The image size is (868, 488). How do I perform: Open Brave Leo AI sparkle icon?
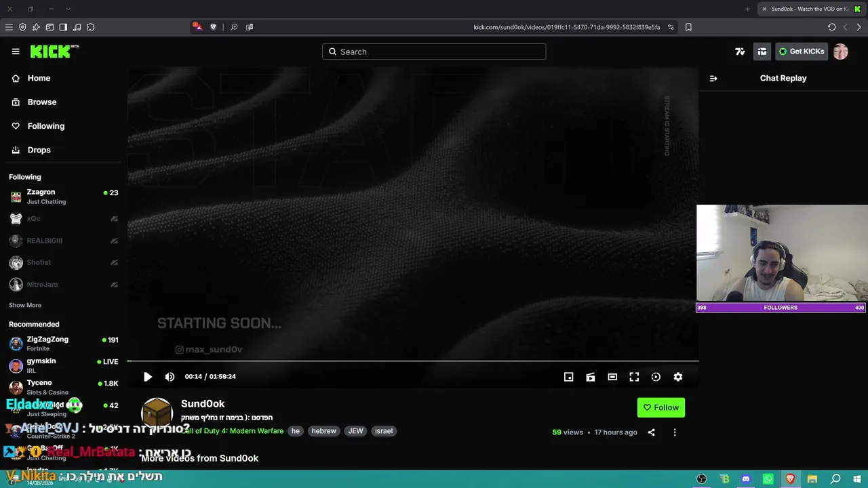coord(36,27)
